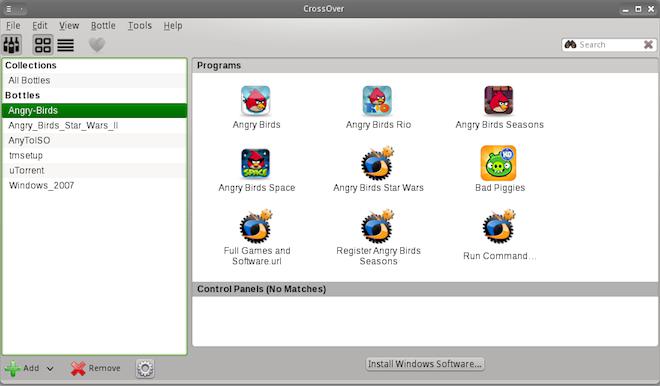Open the Bottle menu
The image size is (660, 386).
(103, 26)
